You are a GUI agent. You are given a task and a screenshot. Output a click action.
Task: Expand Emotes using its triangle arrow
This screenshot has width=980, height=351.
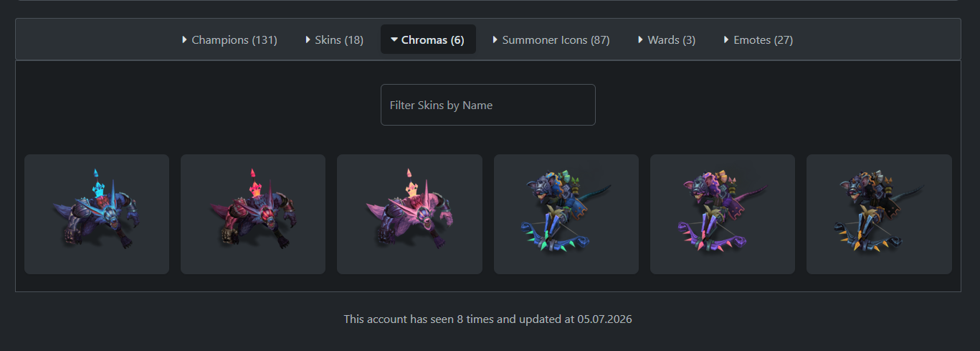pyautogui.click(x=727, y=40)
